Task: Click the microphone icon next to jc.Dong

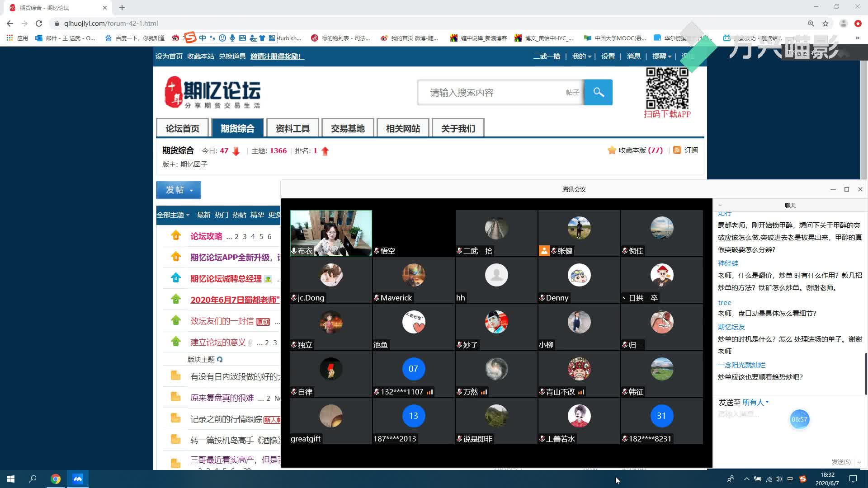Action: [294, 297]
